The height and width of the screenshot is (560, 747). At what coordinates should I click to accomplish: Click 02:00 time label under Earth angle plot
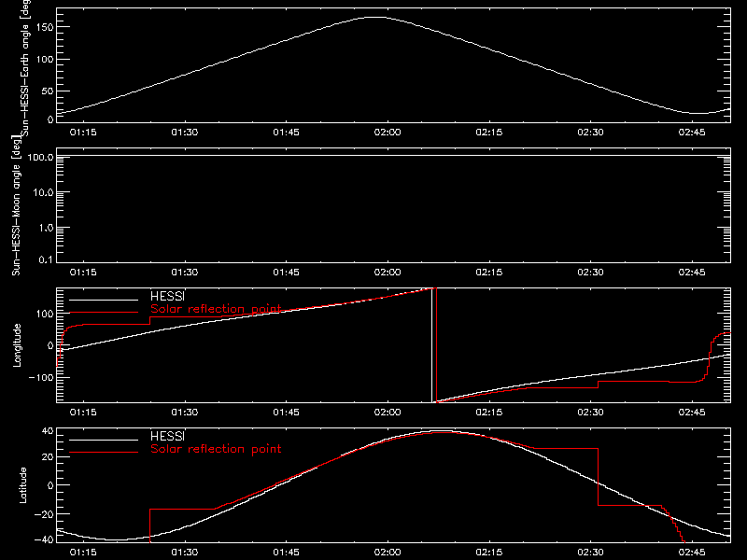click(388, 133)
